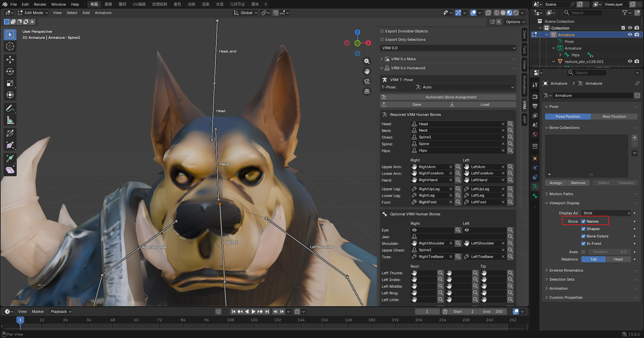Toggle the Bone Colors checkbox
Viewport: 644px width, 338px height.
click(583, 236)
